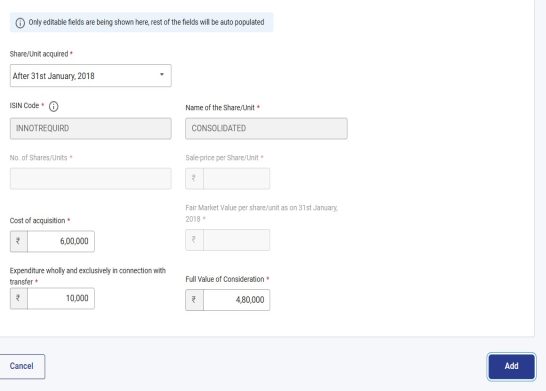The width and height of the screenshot is (546, 391).
Task: Click the Add button
Action: [x=511, y=366]
